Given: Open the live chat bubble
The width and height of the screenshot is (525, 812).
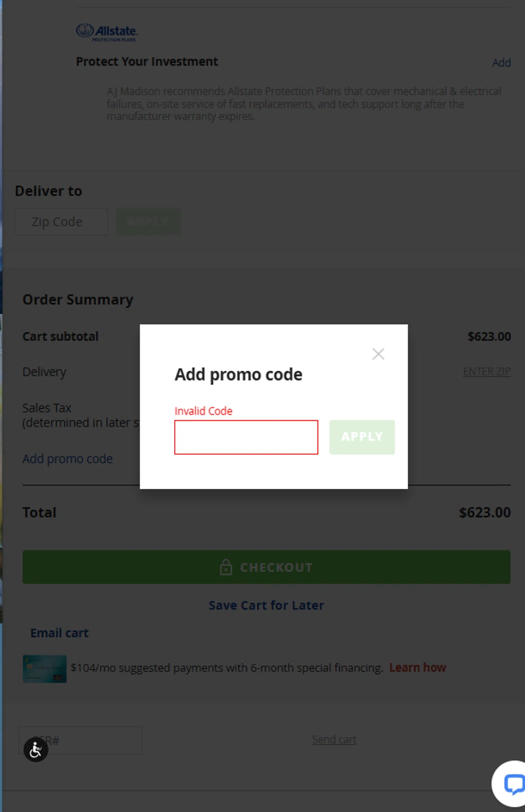Looking at the screenshot, I should click(x=512, y=783).
